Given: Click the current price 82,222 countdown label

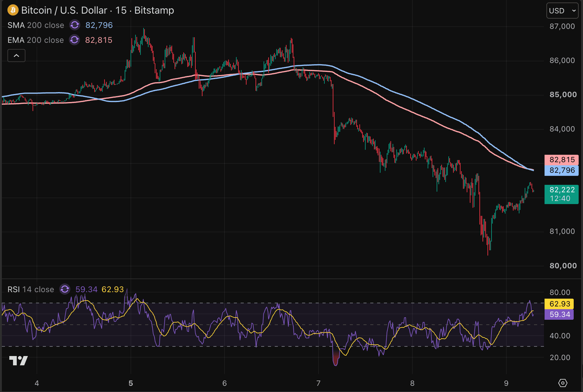Looking at the screenshot, I should (562, 194).
